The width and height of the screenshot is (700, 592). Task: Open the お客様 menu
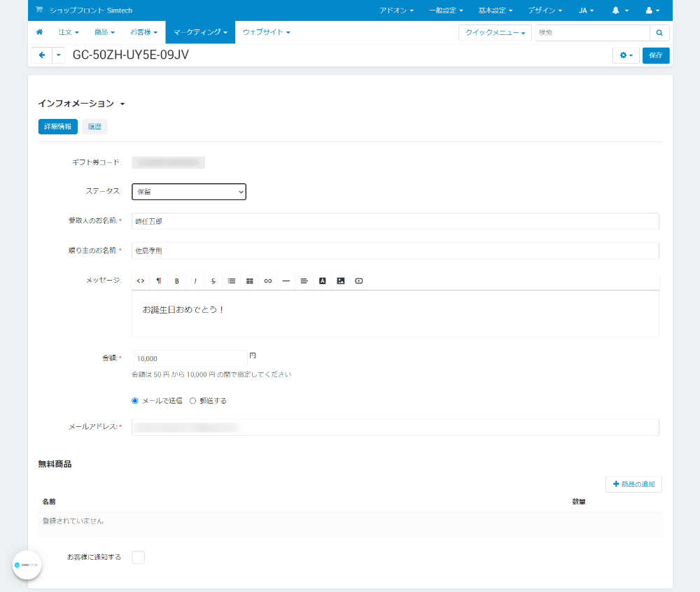(143, 32)
